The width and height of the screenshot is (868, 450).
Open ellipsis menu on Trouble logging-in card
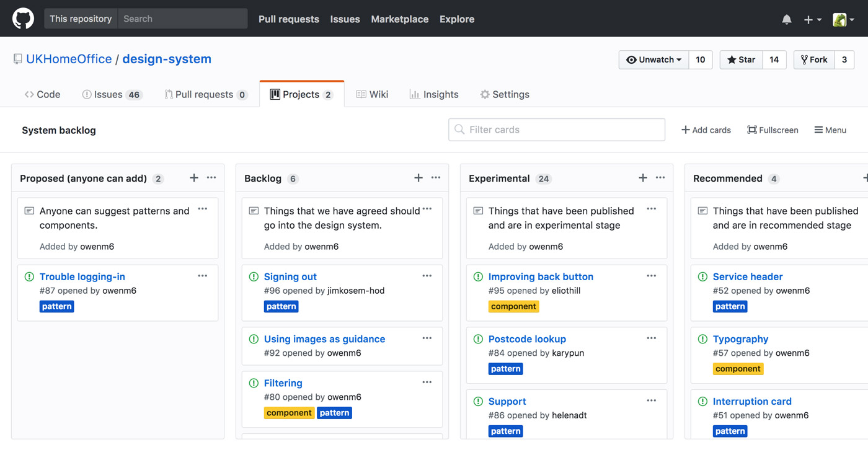tap(202, 276)
